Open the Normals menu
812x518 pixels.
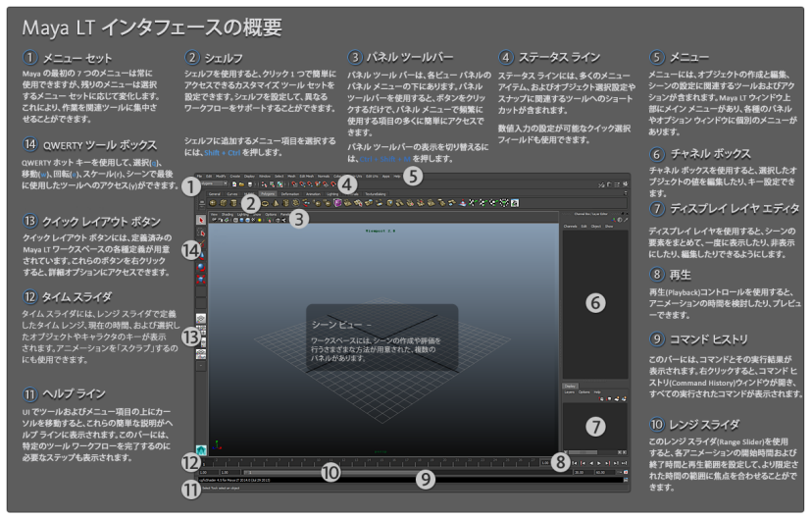324,177
